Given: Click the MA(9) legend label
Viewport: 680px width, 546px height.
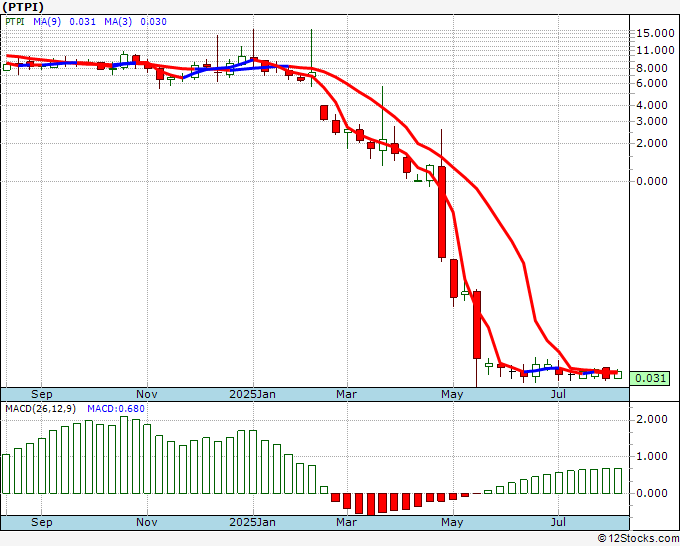Looking at the screenshot, I should (x=47, y=21).
